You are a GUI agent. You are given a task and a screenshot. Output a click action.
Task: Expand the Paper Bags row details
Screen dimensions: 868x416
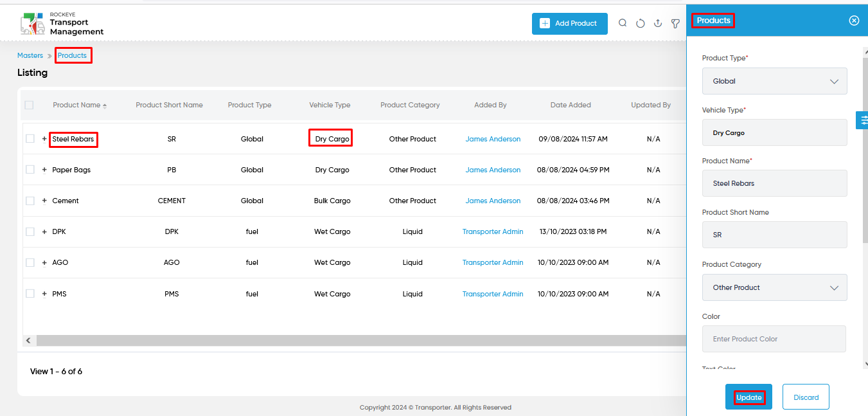point(44,170)
